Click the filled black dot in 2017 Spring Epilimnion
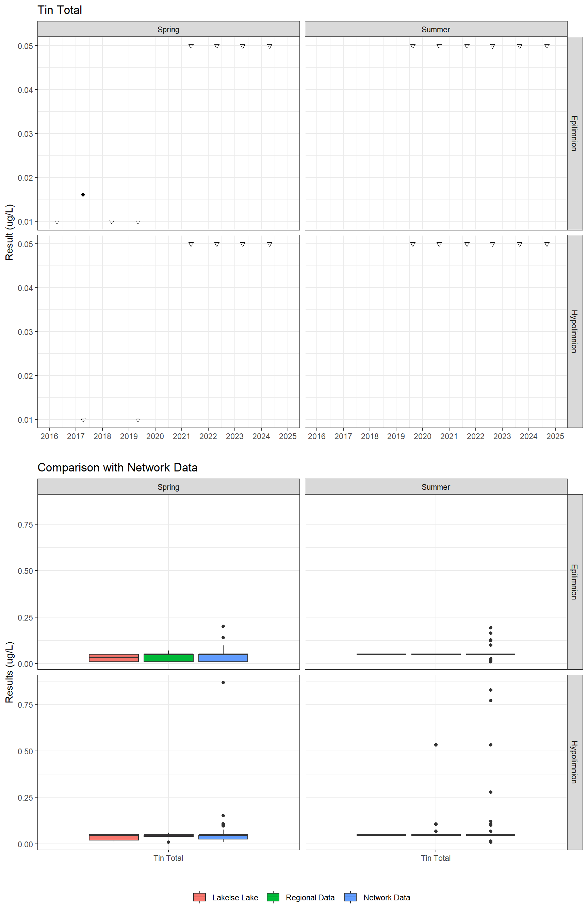 click(x=83, y=195)
